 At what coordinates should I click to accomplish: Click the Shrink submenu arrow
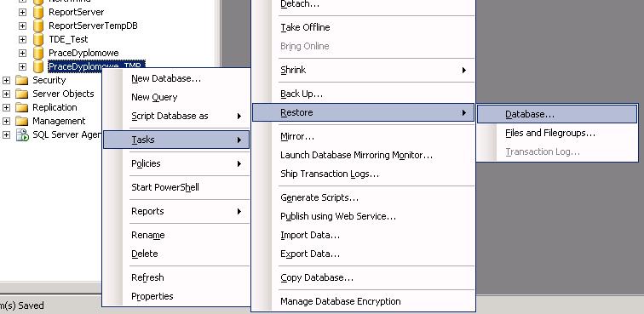[x=463, y=70]
